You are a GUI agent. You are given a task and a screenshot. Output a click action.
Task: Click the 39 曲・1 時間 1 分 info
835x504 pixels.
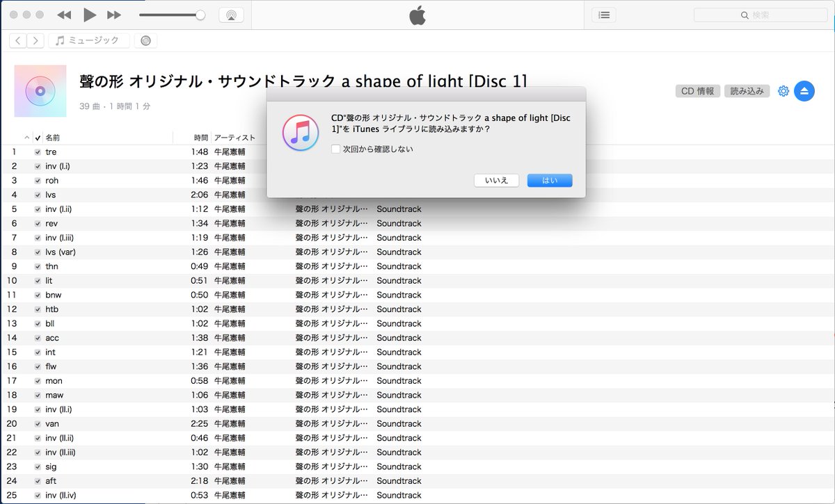coord(115,106)
